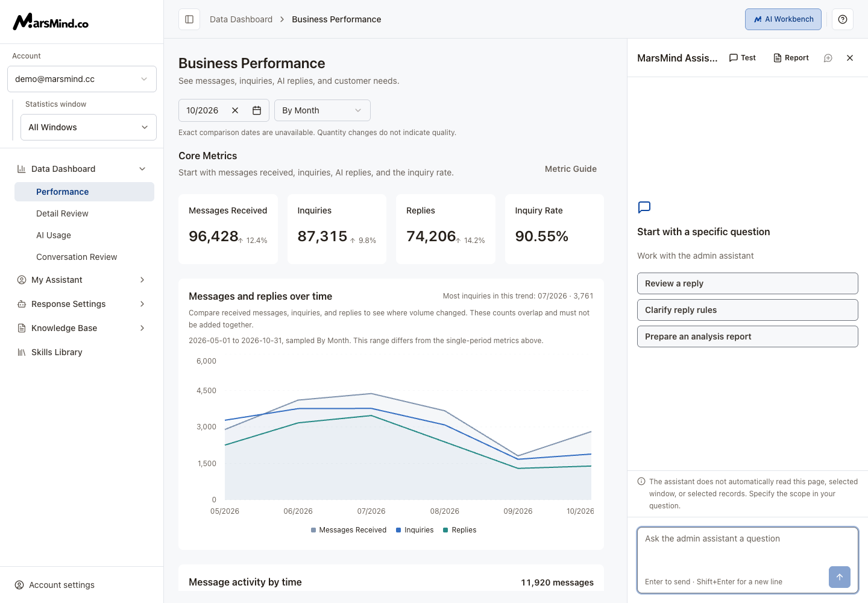The image size is (868, 603).
Task: Choose Prepare an analysis report suggestion
Action: [x=747, y=336]
